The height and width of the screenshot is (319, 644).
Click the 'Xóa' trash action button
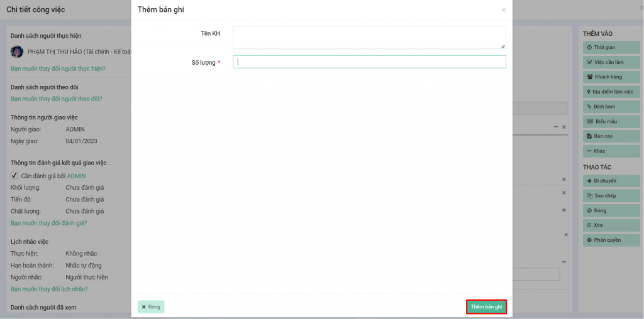coord(611,225)
